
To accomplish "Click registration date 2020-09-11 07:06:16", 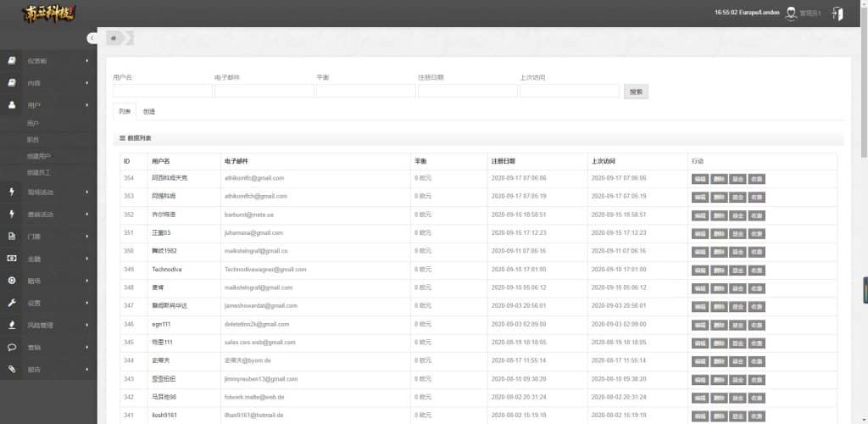I will [x=519, y=251].
